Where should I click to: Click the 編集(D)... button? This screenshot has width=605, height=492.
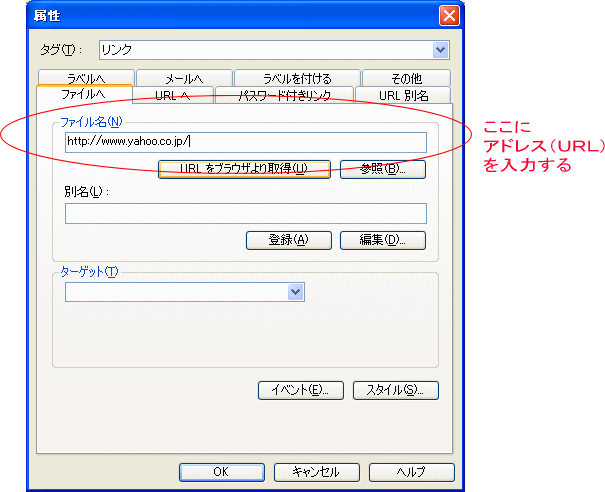pos(383,240)
